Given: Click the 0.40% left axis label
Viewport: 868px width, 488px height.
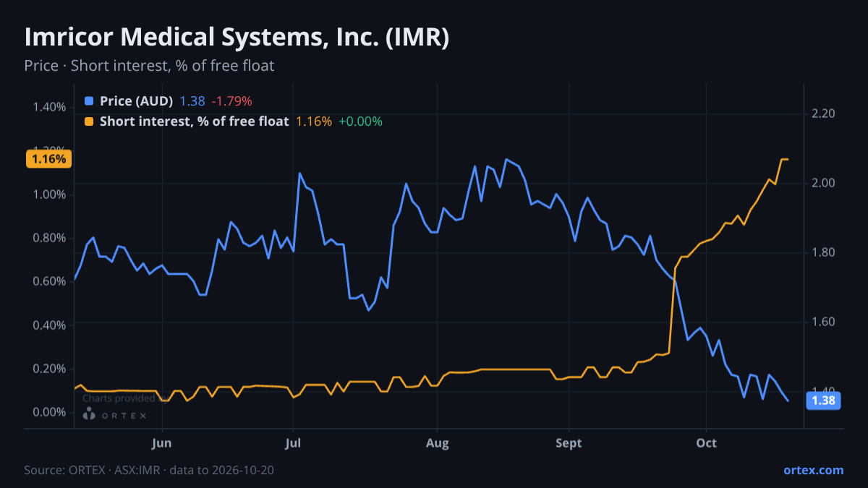Looking at the screenshot, I should pyautogui.click(x=49, y=325).
